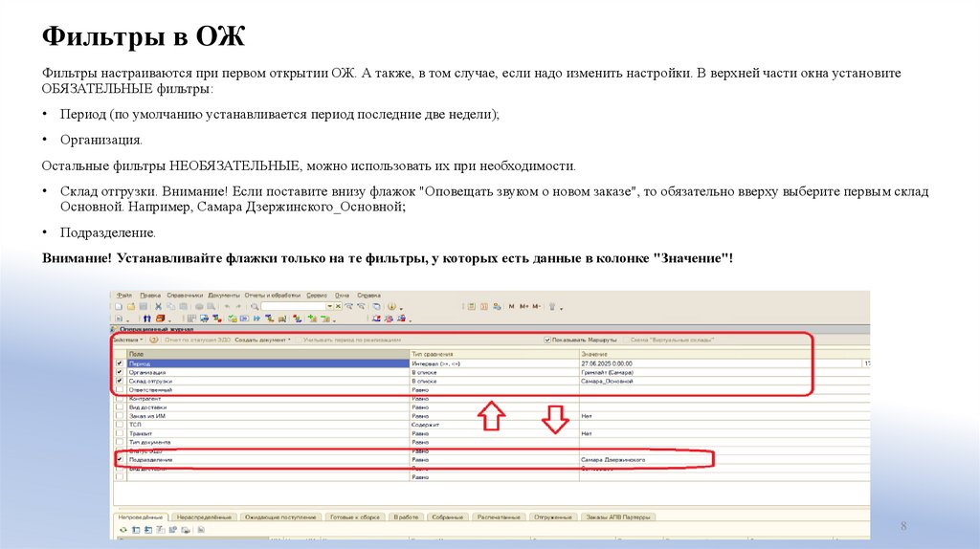Open the dropdown arrow after the Help icon

click(401, 309)
